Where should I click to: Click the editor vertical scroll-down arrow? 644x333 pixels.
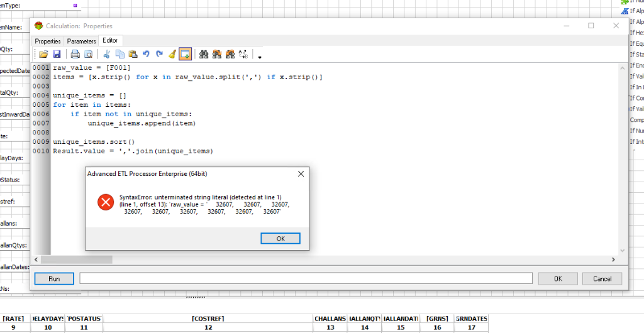click(x=622, y=250)
